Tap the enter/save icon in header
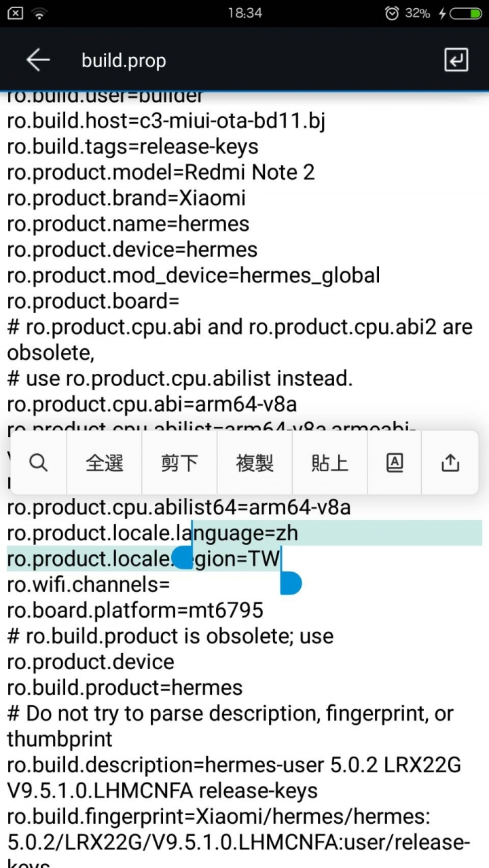489x868 pixels. [456, 60]
